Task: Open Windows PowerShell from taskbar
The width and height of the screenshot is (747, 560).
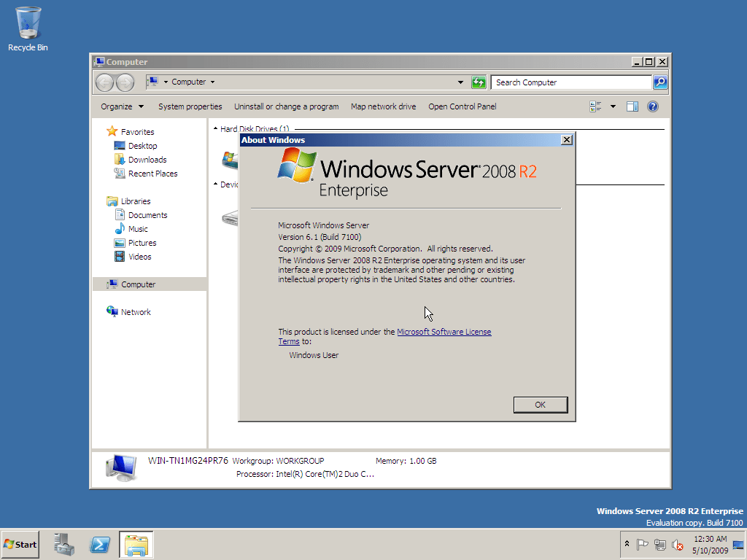Action: pyautogui.click(x=100, y=545)
